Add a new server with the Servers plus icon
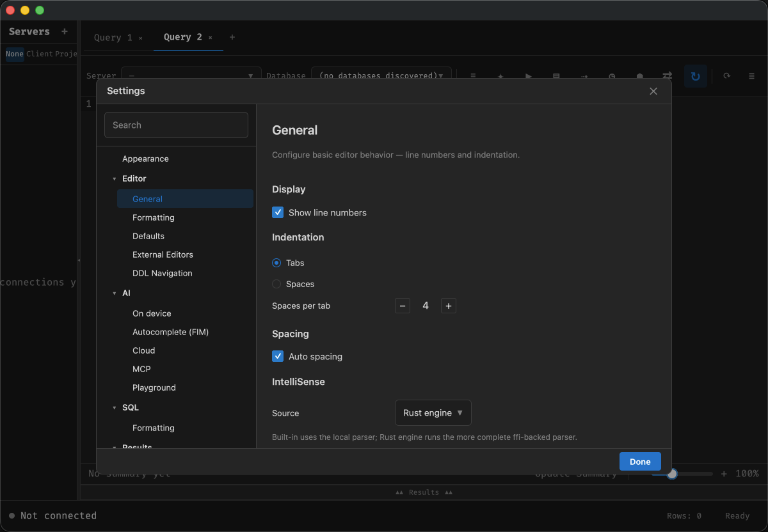Screen dimensions: 768x532 [65, 31]
